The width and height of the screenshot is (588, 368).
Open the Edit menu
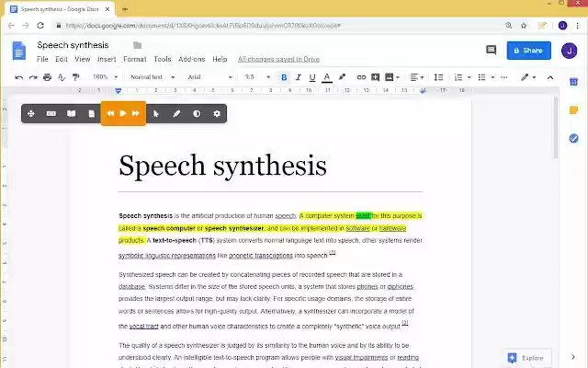[62, 59]
